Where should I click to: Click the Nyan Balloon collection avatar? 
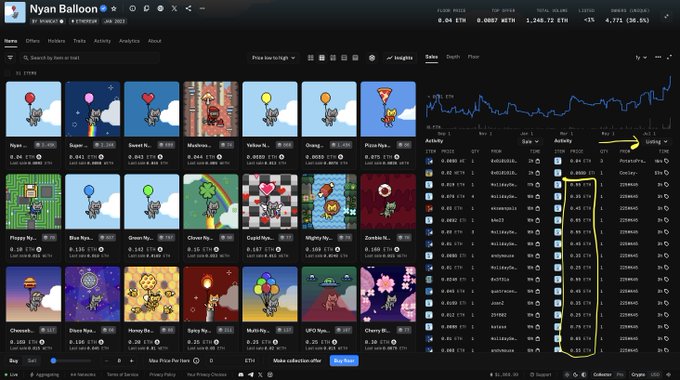tap(15, 12)
